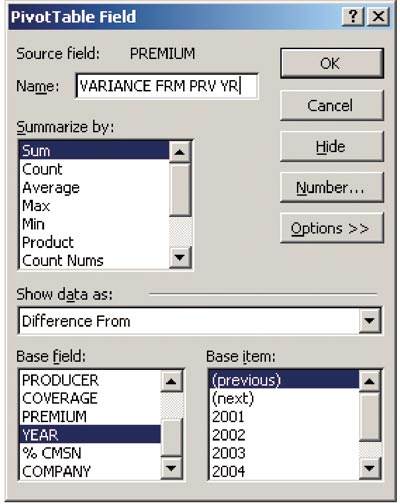The width and height of the screenshot is (400, 504).
Task: Click the Base field list up arrow
Action: (x=171, y=381)
